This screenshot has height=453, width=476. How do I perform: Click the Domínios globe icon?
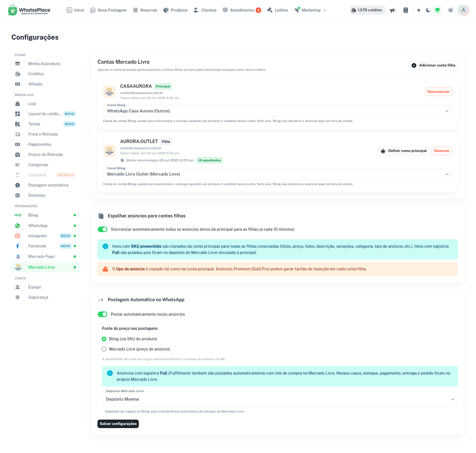tap(18, 195)
